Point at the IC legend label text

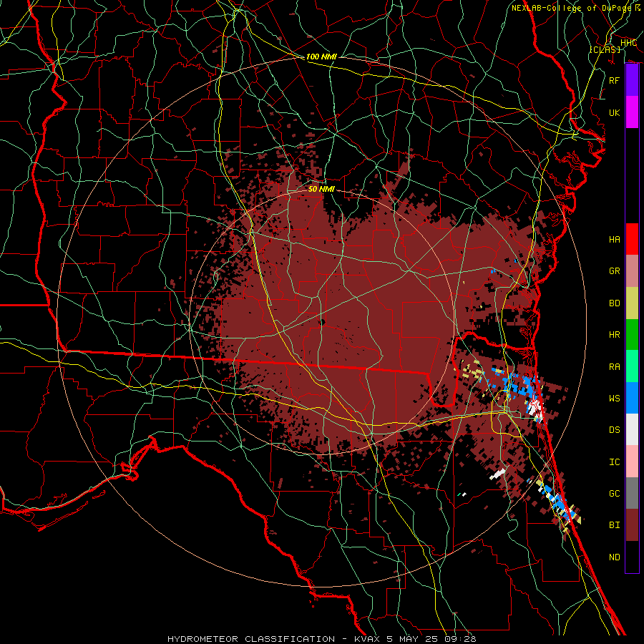(x=615, y=462)
